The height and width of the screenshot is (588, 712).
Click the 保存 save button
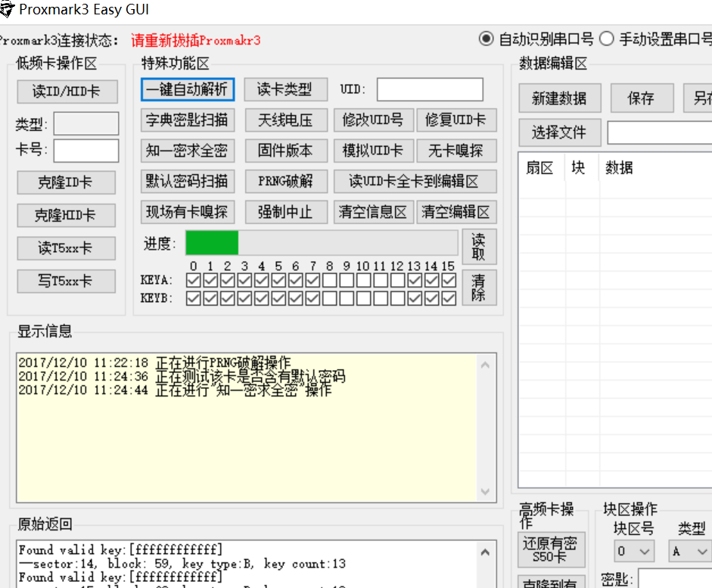coord(642,98)
